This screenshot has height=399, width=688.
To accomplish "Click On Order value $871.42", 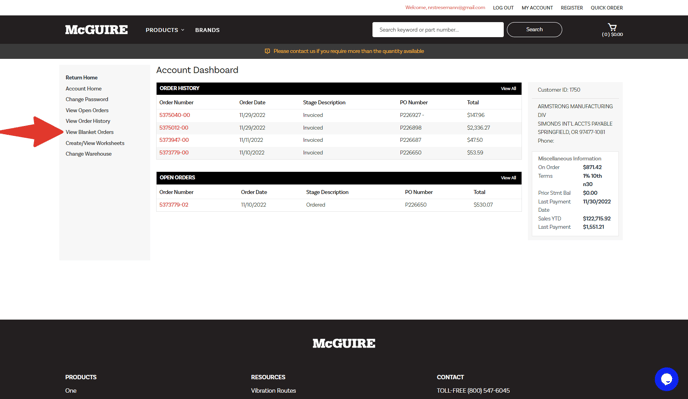I will click(x=592, y=167).
